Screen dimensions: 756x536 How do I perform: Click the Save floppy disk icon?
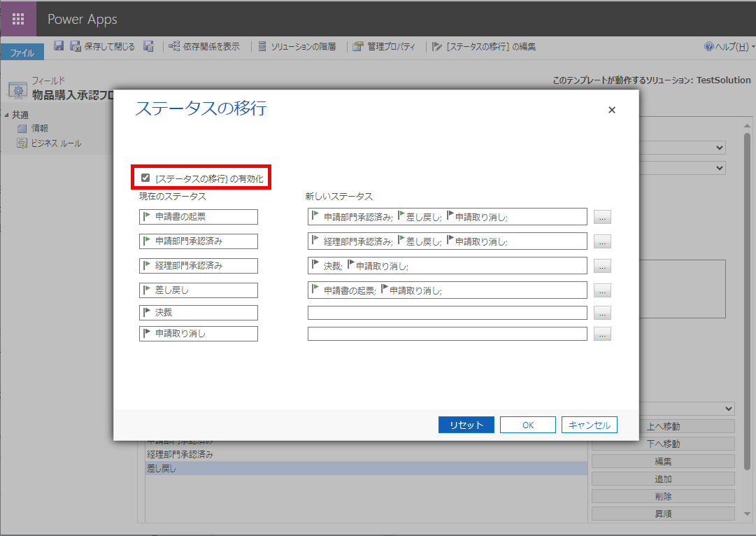[x=59, y=46]
